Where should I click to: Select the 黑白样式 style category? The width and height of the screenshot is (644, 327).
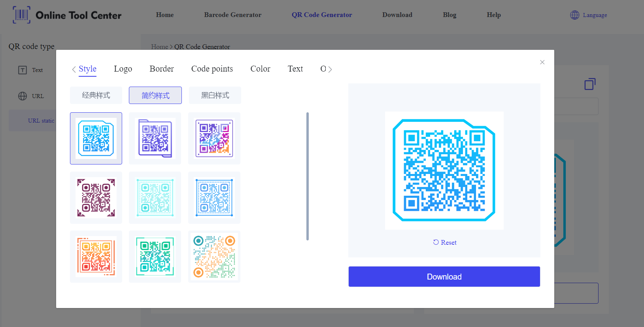tap(215, 95)
